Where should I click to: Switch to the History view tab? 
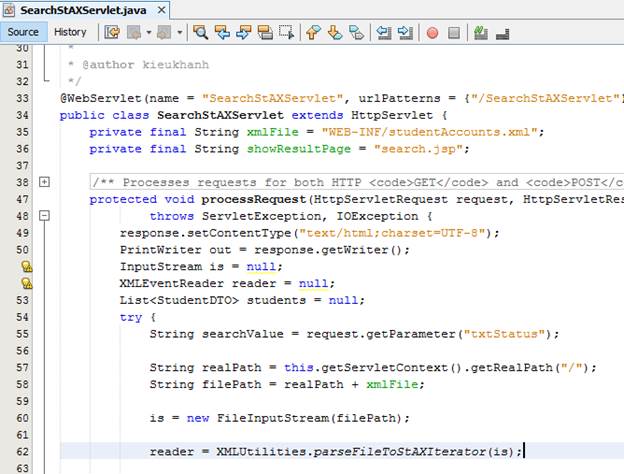[70, 32]
